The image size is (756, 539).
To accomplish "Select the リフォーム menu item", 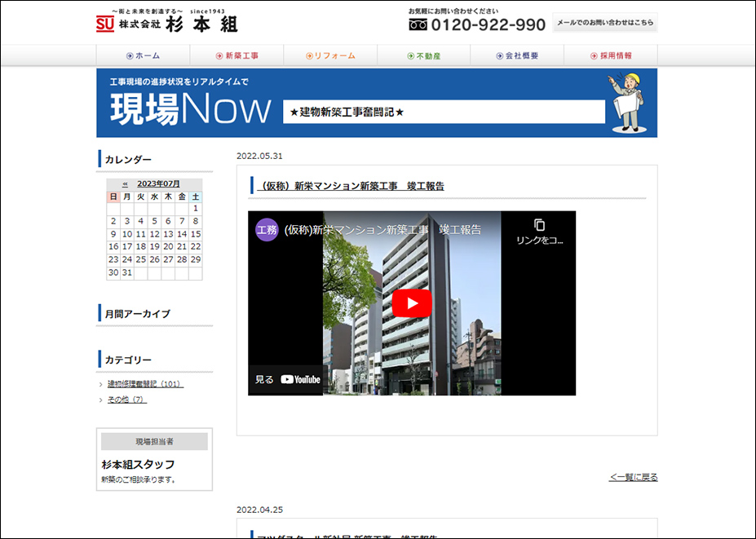I will (x=330, y=55).
